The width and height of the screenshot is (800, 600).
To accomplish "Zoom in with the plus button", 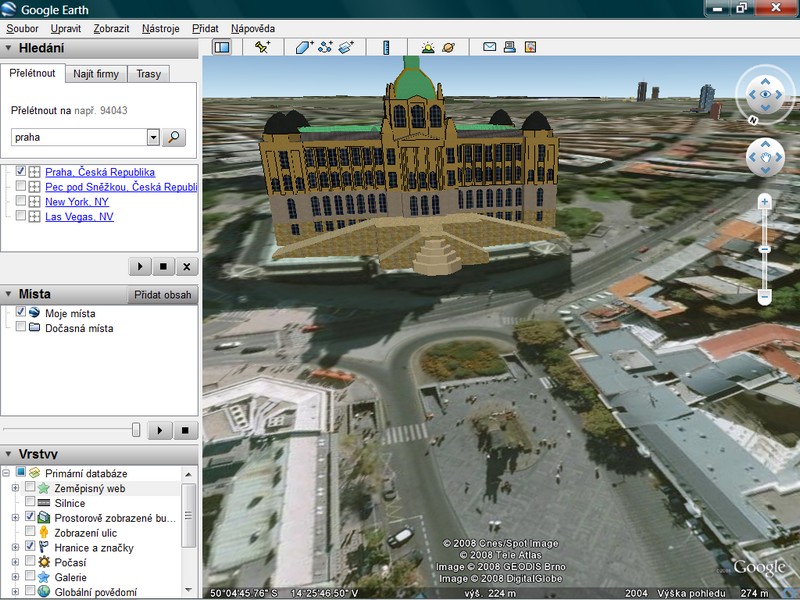I will (764, 202).
